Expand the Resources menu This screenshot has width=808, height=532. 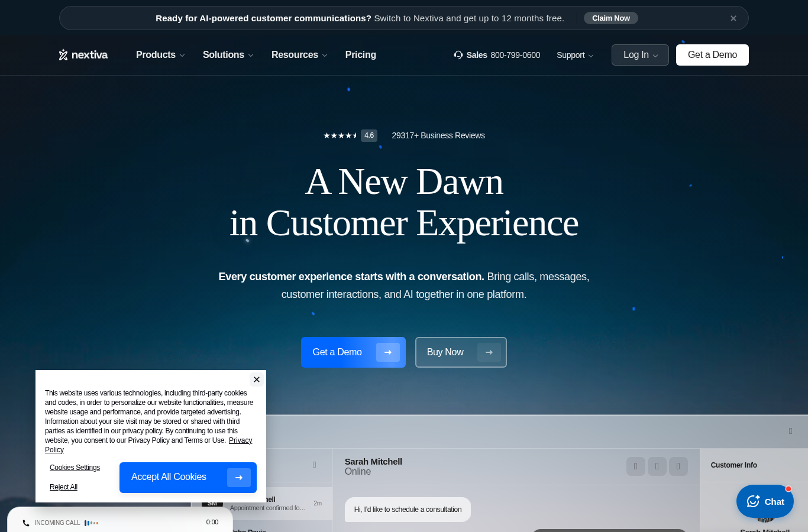point(299,55)
